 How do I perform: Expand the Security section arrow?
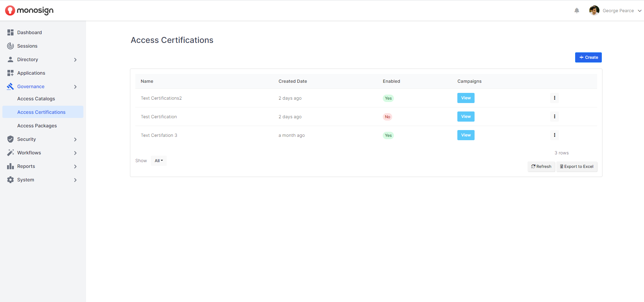75,140
